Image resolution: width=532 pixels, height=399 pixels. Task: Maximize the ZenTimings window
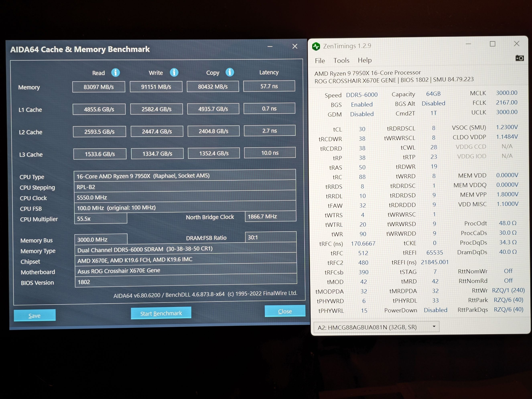pyautogui.click(x=492, y=44)
